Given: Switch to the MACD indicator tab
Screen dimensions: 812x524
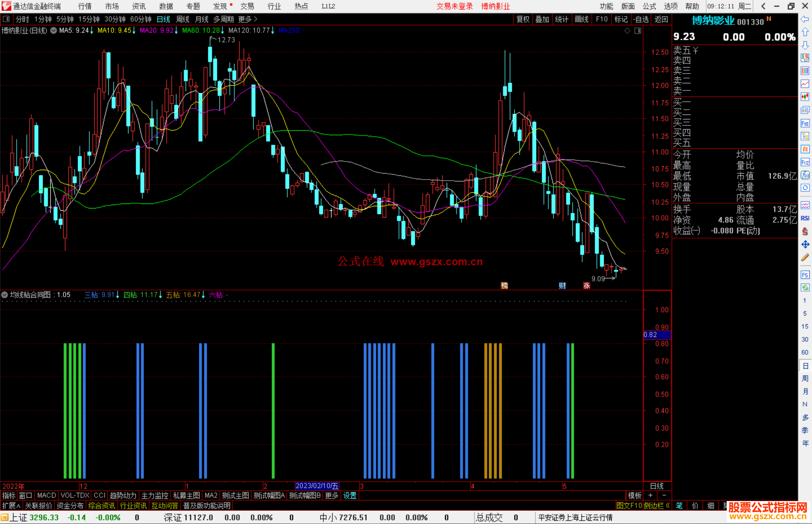Looking at the screenshot, I should [x=47, y=495].
